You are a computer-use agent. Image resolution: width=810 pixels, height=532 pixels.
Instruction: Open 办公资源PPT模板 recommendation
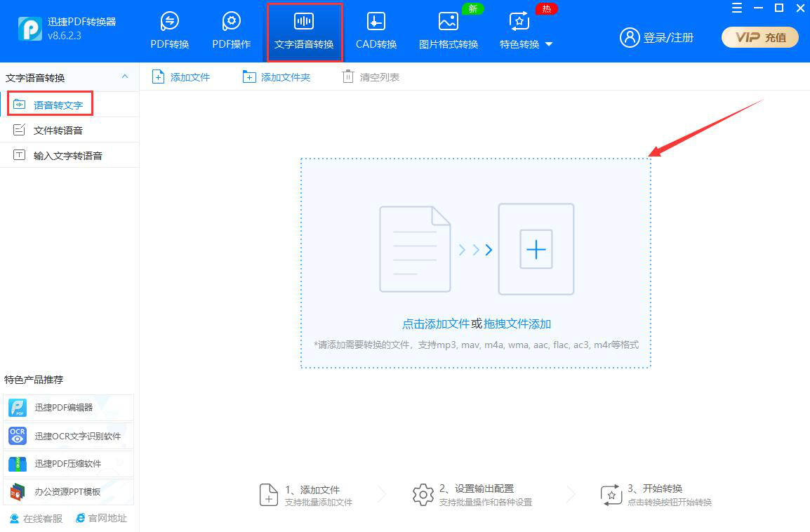pyautogui.click(x=68, y=492)
